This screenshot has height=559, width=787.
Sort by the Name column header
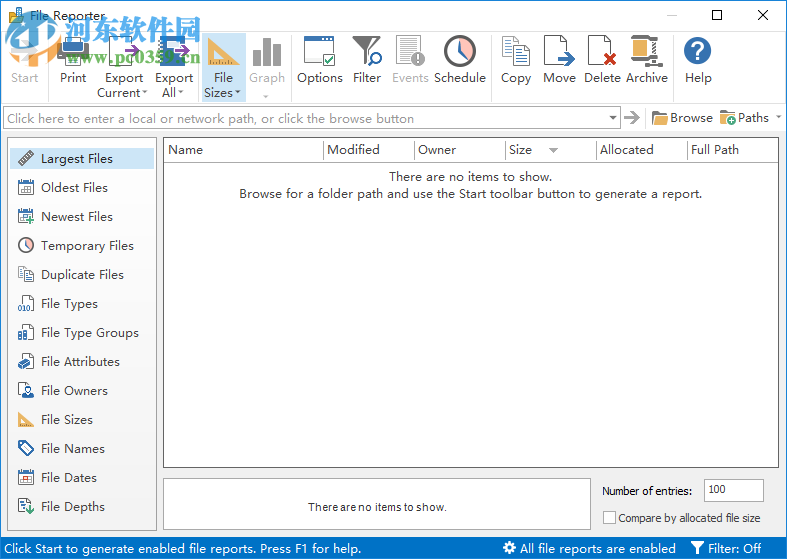[243, 150]
